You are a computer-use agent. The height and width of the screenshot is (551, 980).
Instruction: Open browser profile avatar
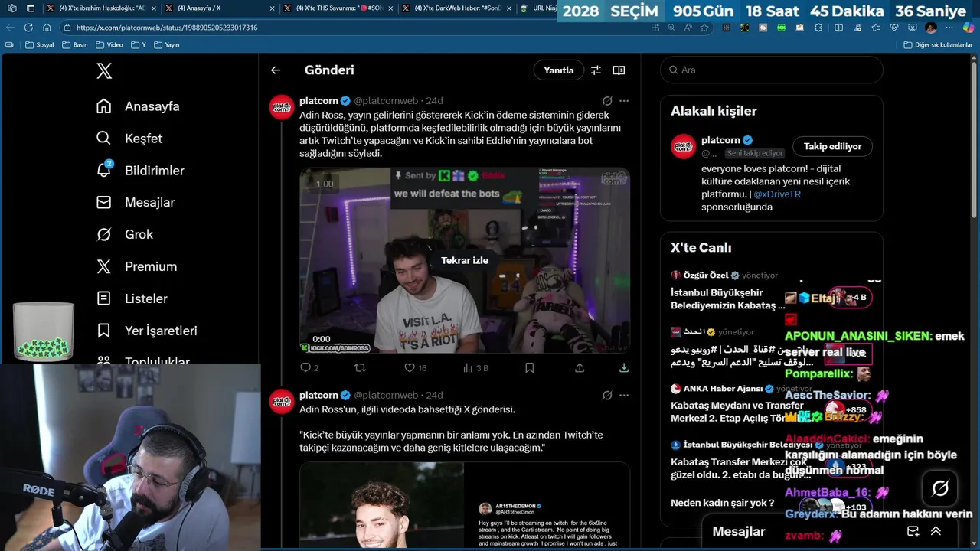(x=931, y=28)
